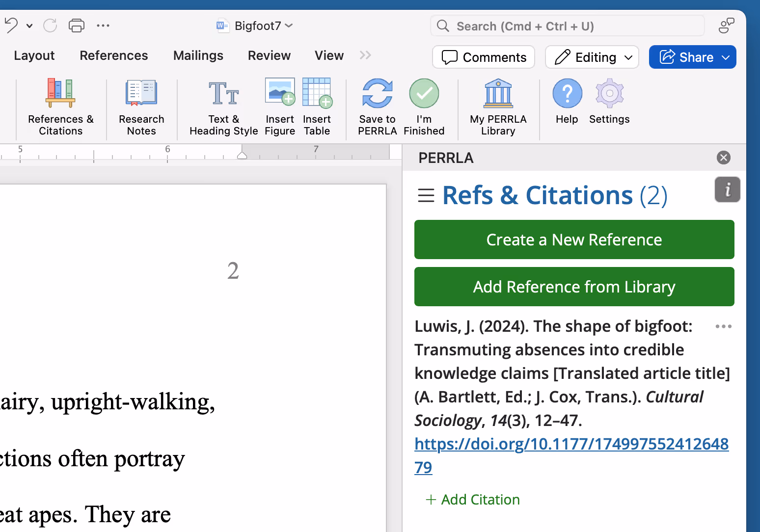This screenshot has width=760, height=532.
Task: Show more ribbon tabs with double chevron
Action: point(365,55)
